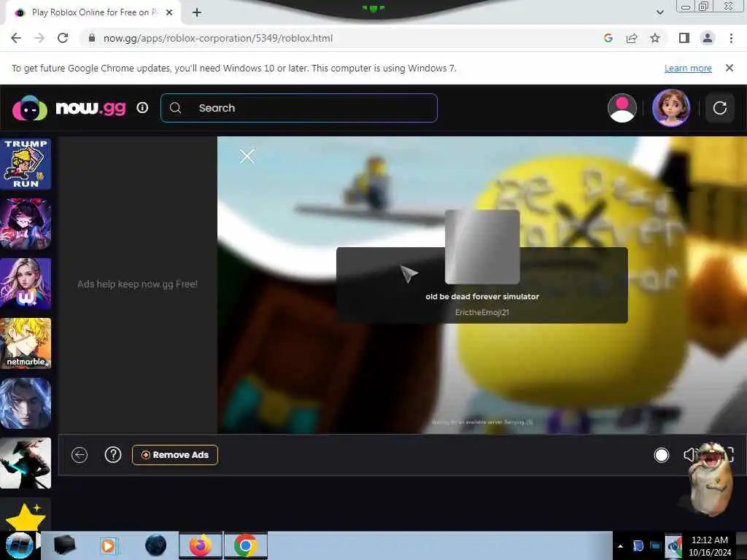The width and height of the screenshot is (747, 560).
Task: Open the media player taskbar icon
Action: click(x=109, y=545)
